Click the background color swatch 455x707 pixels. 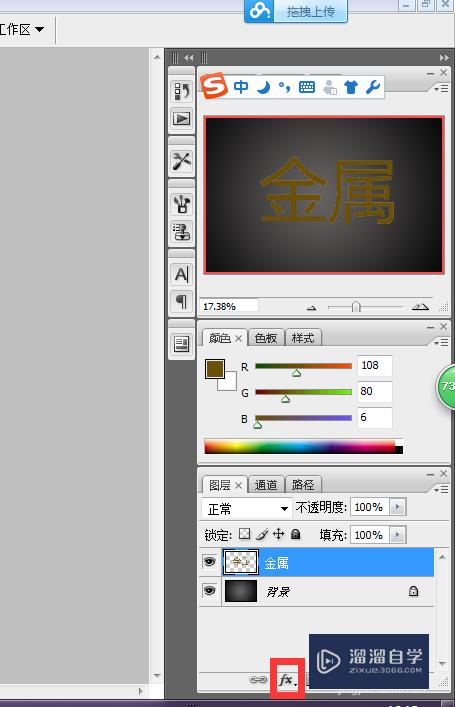click(x=229, y=382)
